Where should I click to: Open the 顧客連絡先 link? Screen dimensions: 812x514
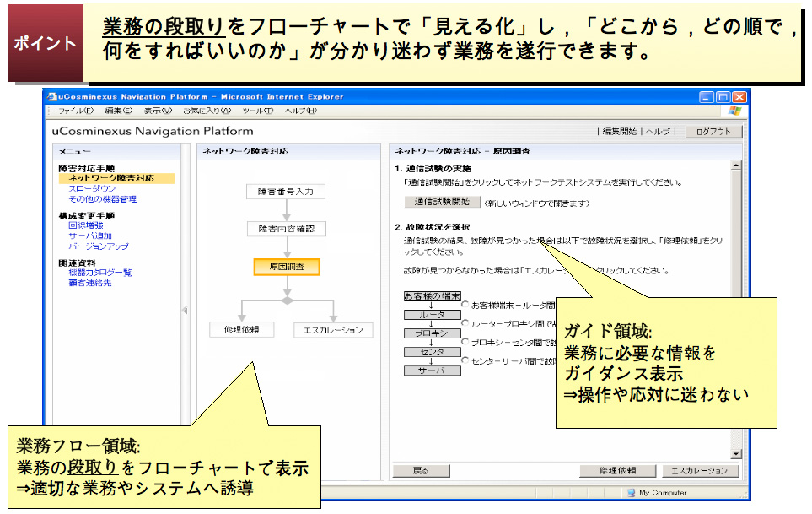[x=90, y=283]
